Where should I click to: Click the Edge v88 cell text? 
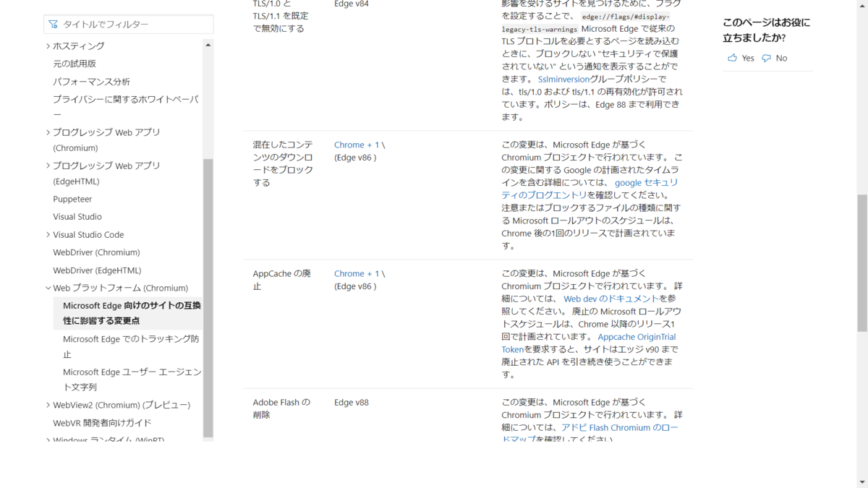tap(352, 402)
